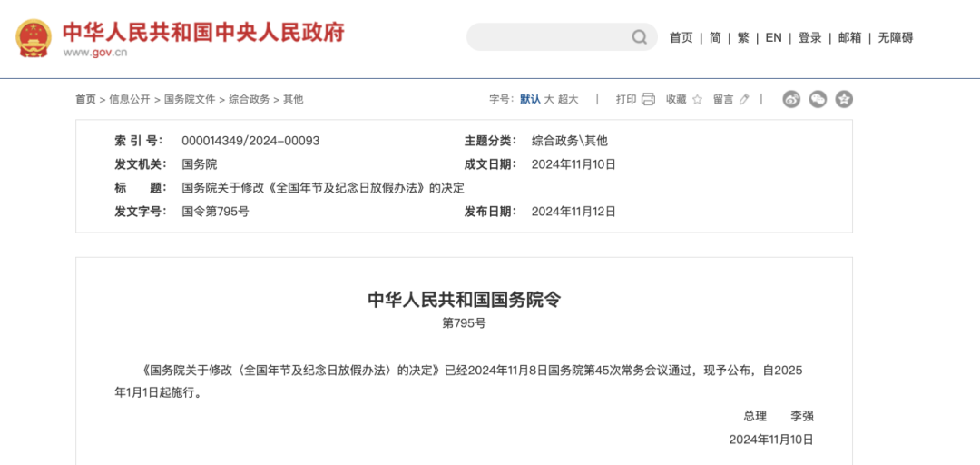Open 其他 breadcrumb link
Viewport: 980px width, 465px height.
click(293, 99)
